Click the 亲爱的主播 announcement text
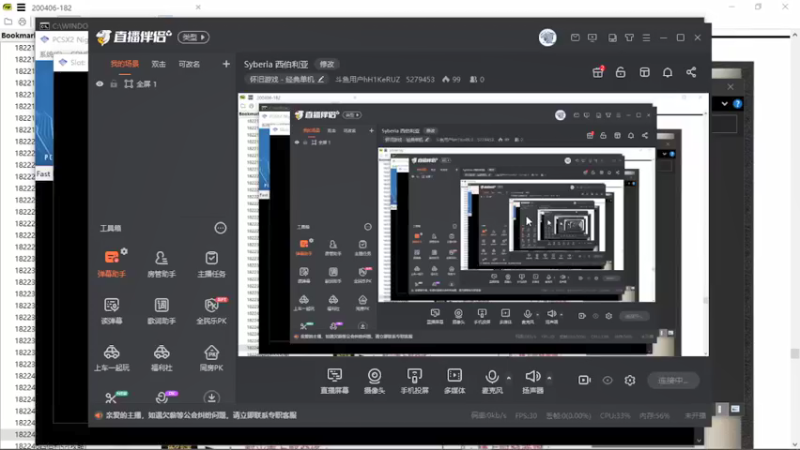 pyautogui.click(x=201, y=415)
